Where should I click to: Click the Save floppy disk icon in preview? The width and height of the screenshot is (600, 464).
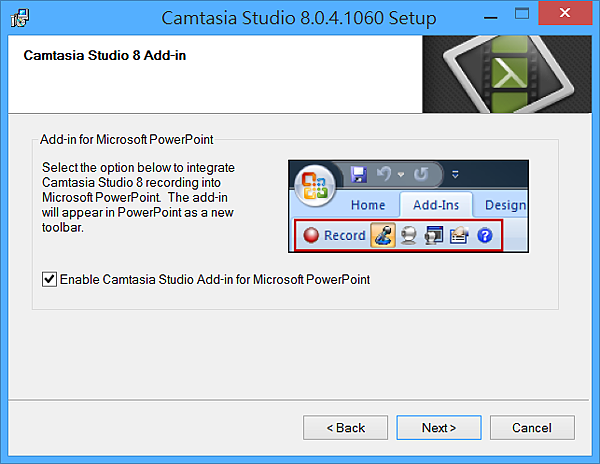click(359, 174)
